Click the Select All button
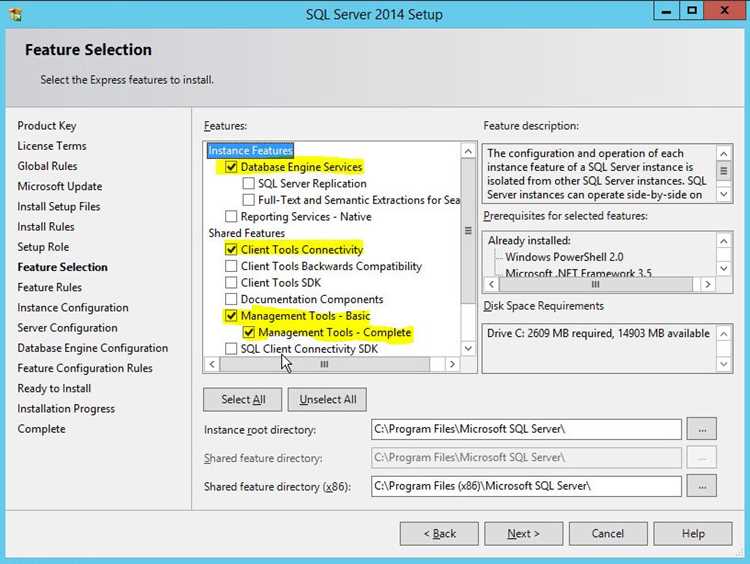Viewport: 750px width, 564px height. 243,399
